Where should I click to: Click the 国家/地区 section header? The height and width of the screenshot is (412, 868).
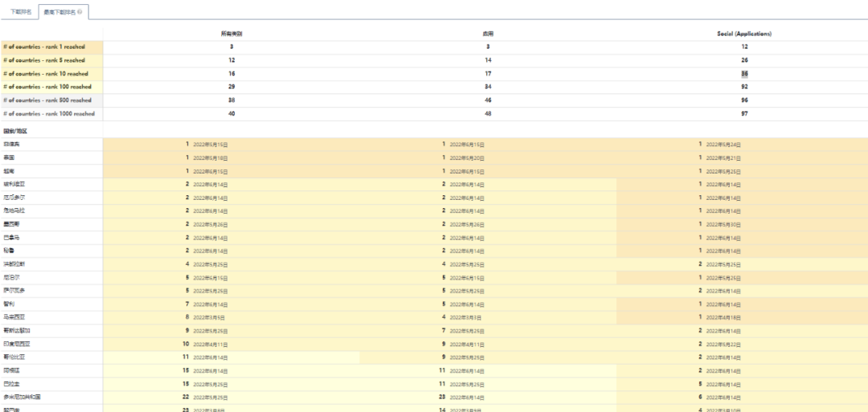15,130
